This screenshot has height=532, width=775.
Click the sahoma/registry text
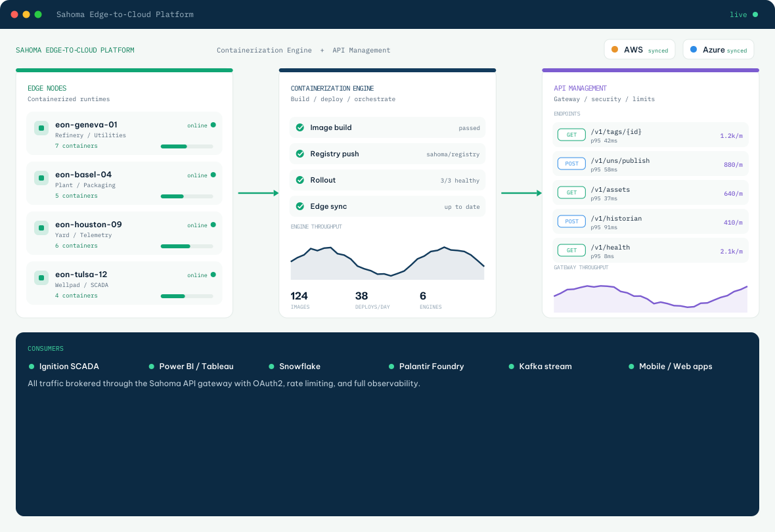pos(453,154)
